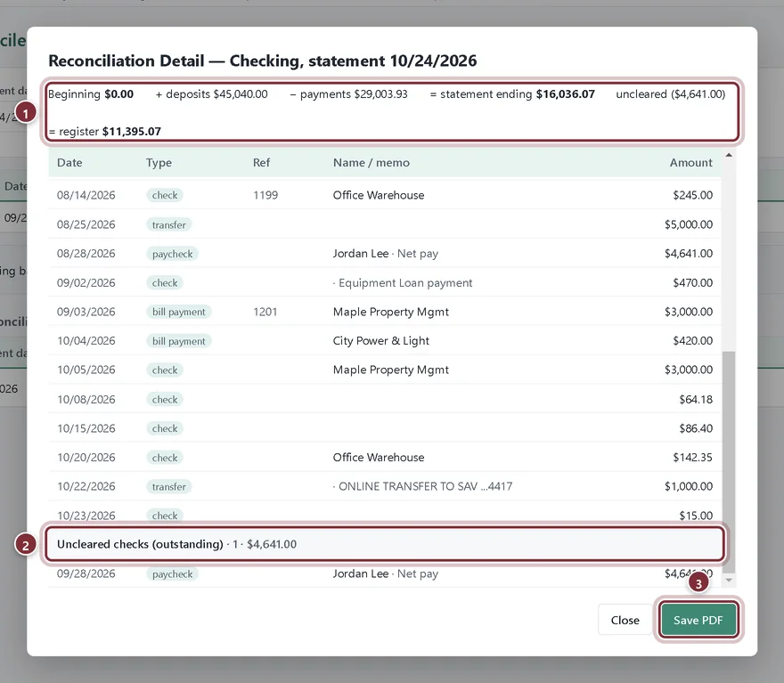Click the vertical scrollbar thumb of table
This screenshot has height=683, width=784.
pyautogui.click(x=729, y=462)
